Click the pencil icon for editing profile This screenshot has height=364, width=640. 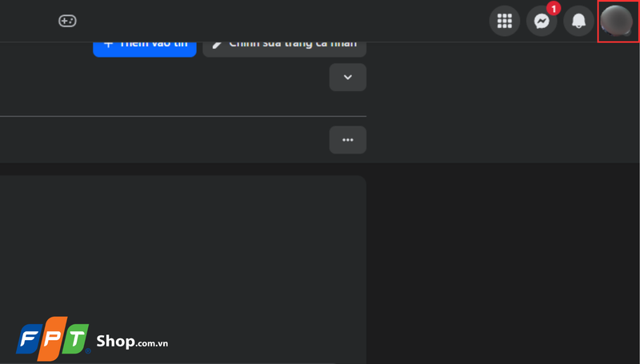tap(218, 45)
